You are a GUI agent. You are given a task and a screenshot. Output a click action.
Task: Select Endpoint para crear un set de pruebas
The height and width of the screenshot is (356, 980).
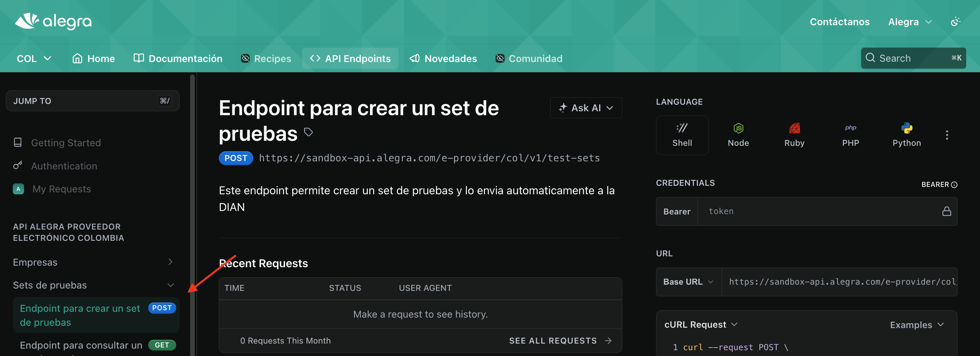tap(96, 315)
